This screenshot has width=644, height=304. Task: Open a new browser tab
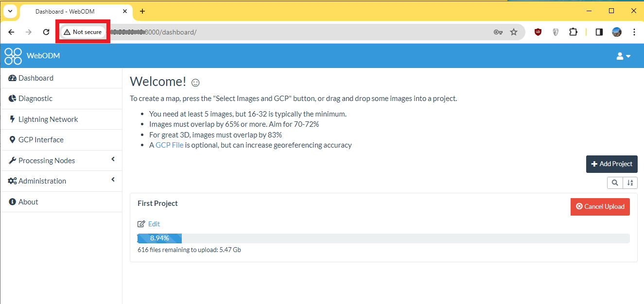[x=142, y=11]
